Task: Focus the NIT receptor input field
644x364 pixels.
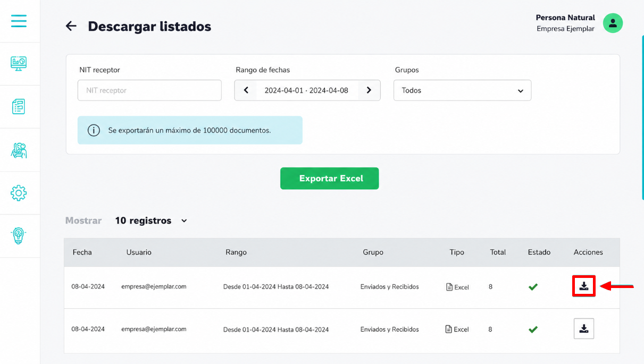Action: coord(149,90)
